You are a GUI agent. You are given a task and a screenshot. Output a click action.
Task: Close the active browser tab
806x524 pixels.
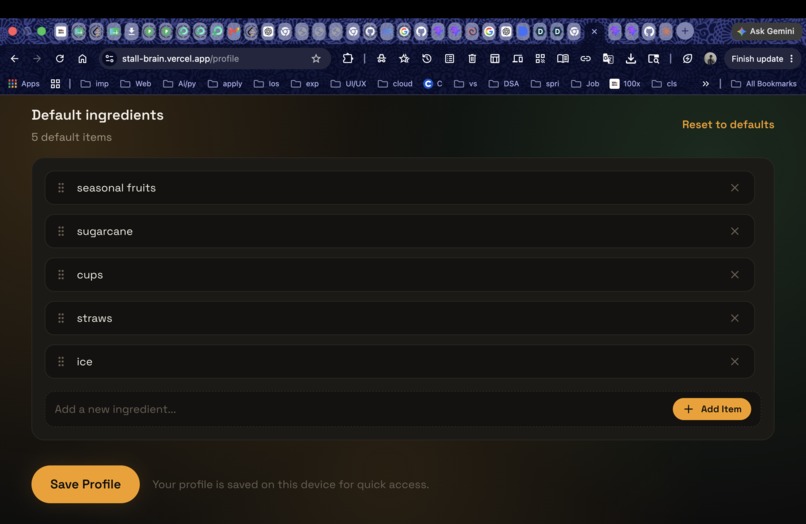pyautogui.click(x=594, y=31)
